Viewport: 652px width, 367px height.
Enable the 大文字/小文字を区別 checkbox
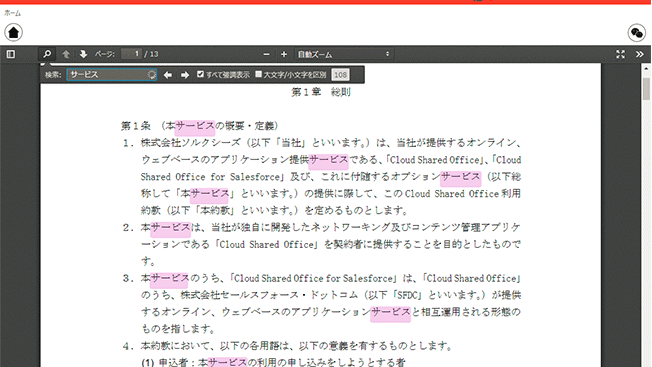coord(259,74)
